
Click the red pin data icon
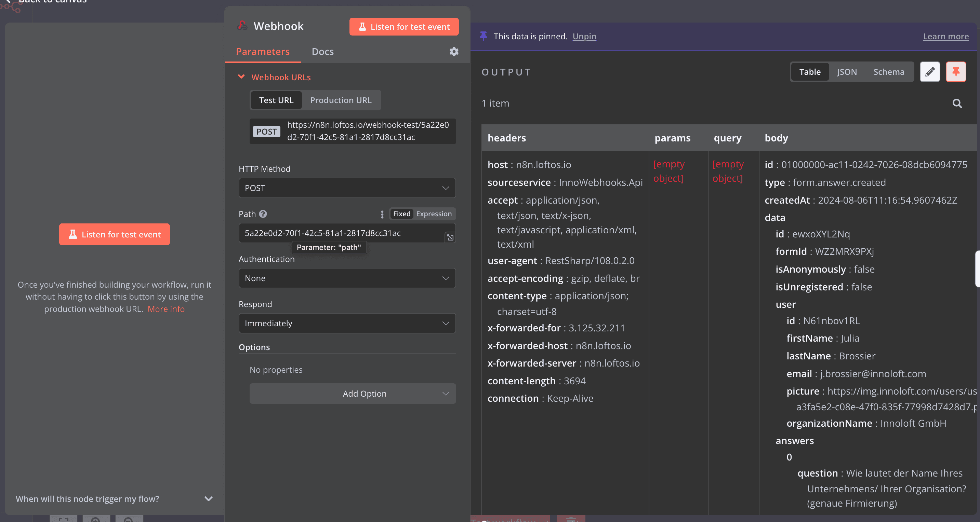click(x=955, y=72)
